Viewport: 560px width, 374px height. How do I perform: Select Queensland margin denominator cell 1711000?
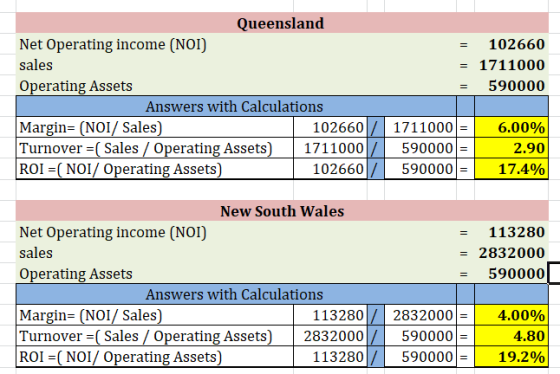[x=420, y=127]
